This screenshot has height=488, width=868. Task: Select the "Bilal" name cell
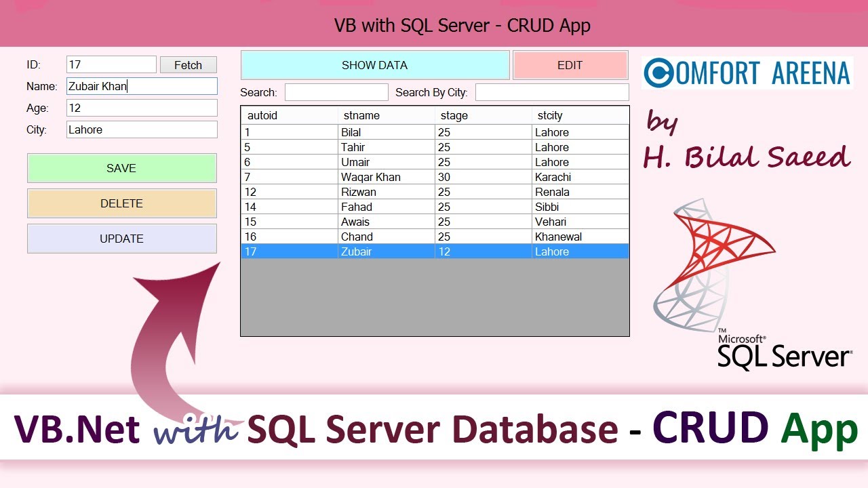point(387,132)
